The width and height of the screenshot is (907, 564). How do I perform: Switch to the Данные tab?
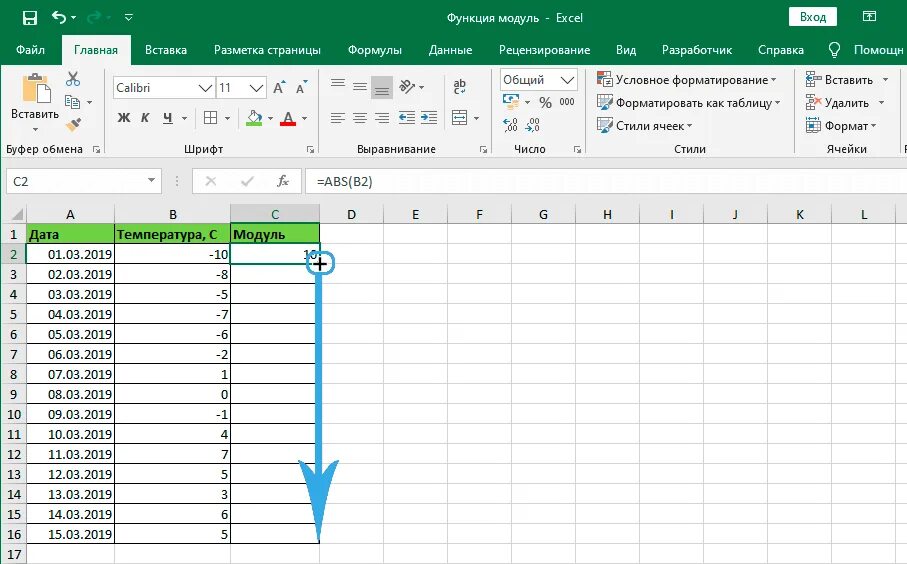click(x=450, y=50)
